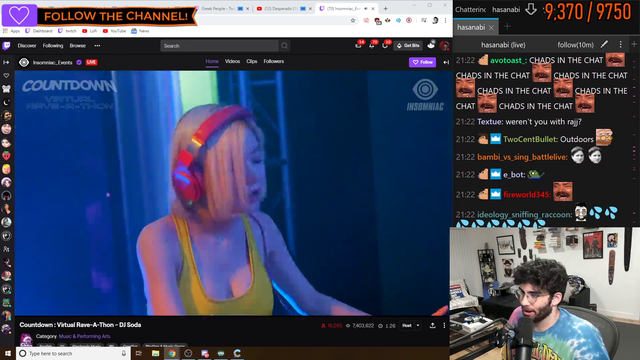Click the hasanabi (live) split header
640x360 pixels.
coord(503,45)
